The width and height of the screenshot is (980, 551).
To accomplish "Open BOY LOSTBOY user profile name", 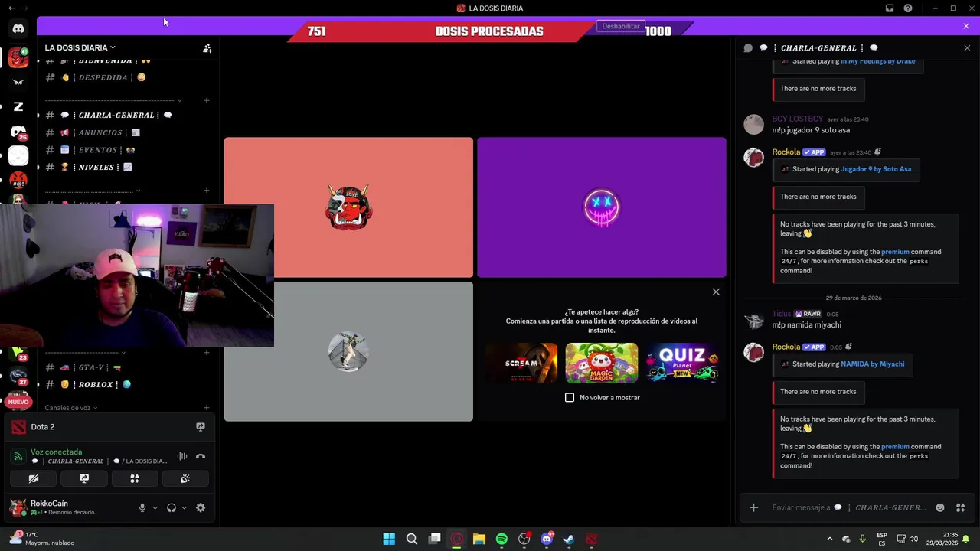I will [x=797, y=119].
